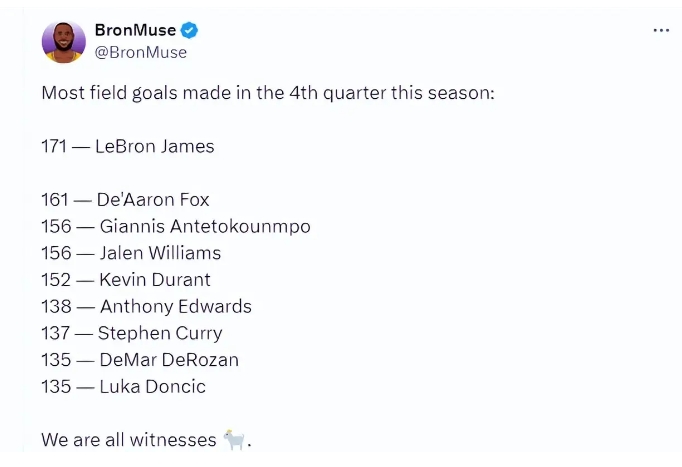This screenshot has height=467, width=682.
Task: Click the @BronMuse handle
Action: (141, 52)
